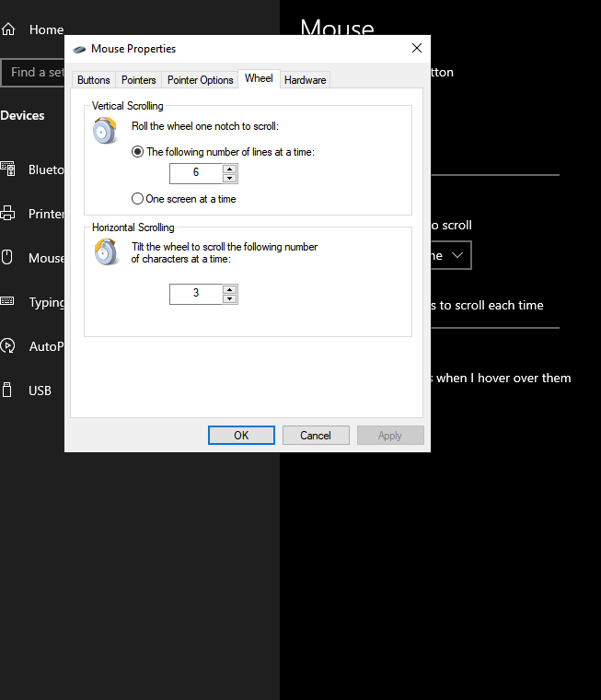The image size is (601, 700).
Task: Click the Printers icon in Settings sidebar
Action: point(7,213)
